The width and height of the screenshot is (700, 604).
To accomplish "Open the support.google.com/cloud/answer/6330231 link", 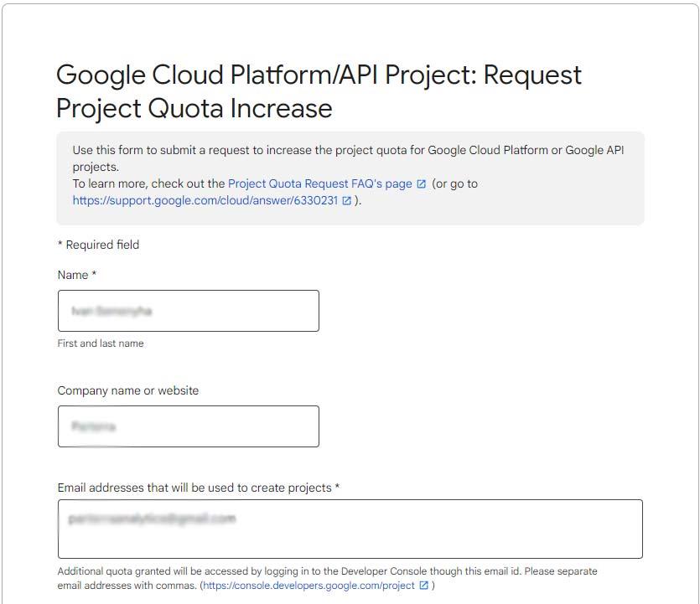I will pyautogui.click(x=205, y=200).
